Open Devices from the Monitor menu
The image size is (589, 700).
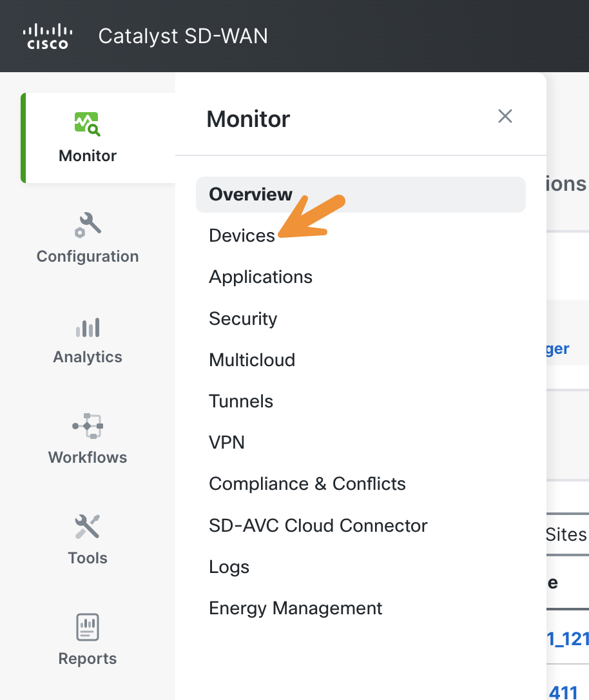tap(242, 236)
